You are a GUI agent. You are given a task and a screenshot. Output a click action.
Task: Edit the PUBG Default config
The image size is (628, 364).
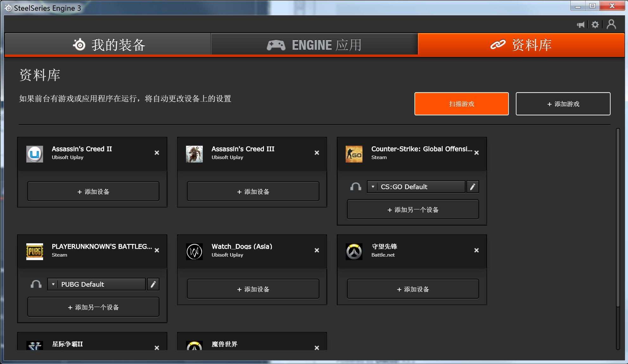click(153, 284)
